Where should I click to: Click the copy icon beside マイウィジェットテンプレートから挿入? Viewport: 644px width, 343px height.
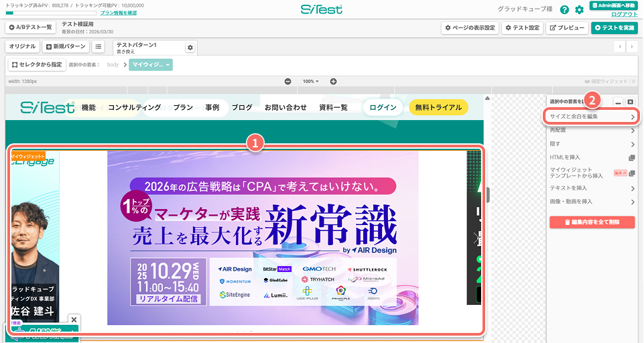[x=632, y=173]
